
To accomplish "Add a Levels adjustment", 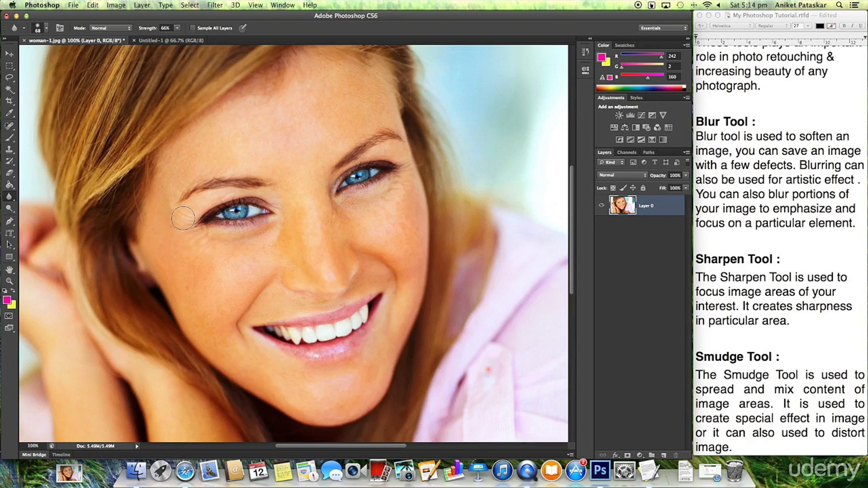I will (x=630, y=115).
